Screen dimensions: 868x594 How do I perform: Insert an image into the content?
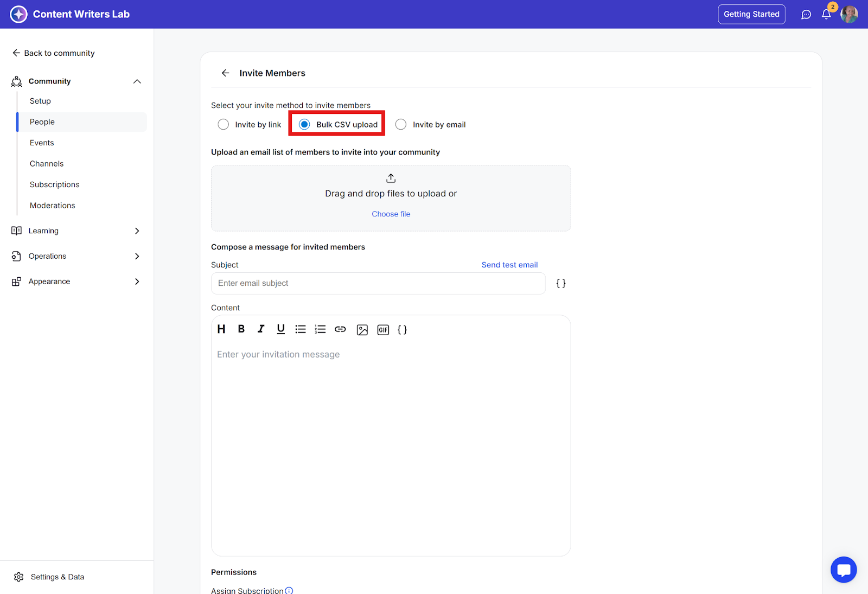point(362,330)
